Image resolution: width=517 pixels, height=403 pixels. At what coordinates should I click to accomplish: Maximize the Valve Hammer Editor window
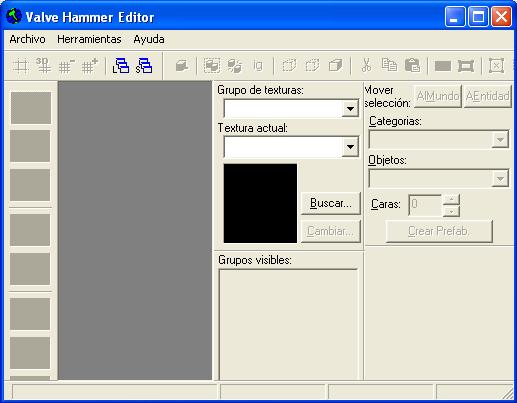(478, 17)
